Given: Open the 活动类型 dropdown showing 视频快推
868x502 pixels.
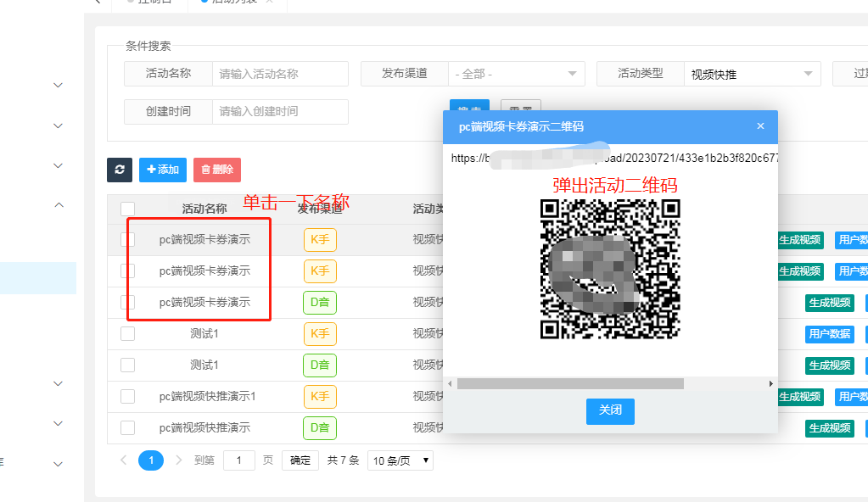Looking at the screenshot, I should click(x=753, y=74).
